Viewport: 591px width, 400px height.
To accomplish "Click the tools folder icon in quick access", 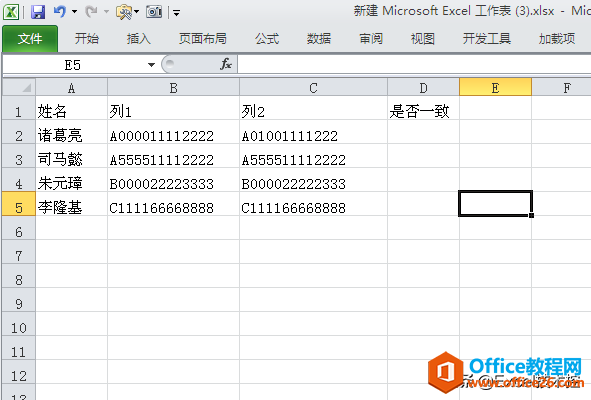I will pos(124,12).
